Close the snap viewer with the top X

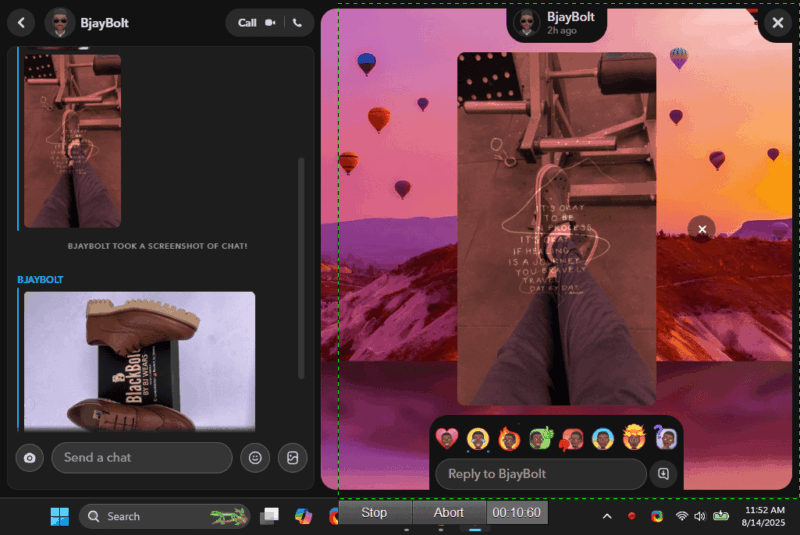click(x=778, y=22)
